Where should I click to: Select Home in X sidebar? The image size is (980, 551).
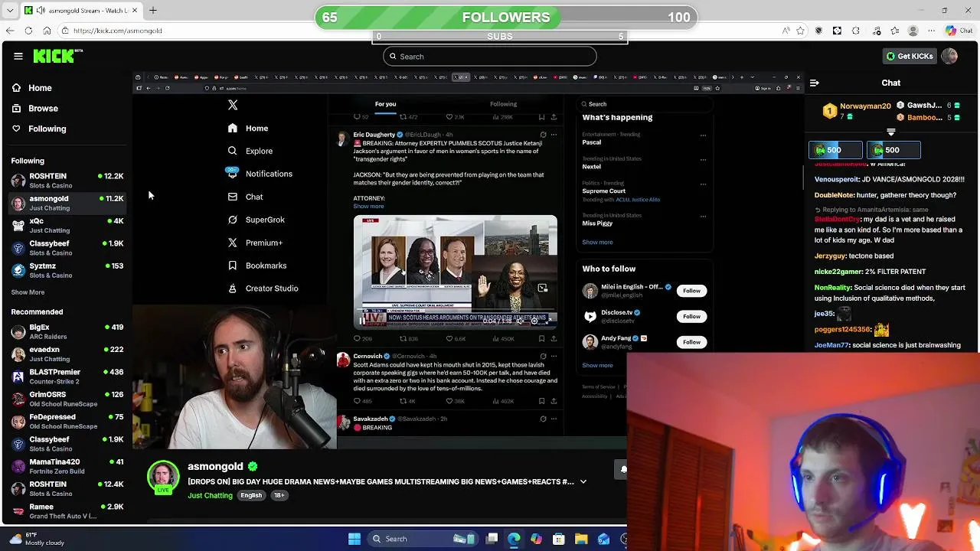[x=248, y=129]
